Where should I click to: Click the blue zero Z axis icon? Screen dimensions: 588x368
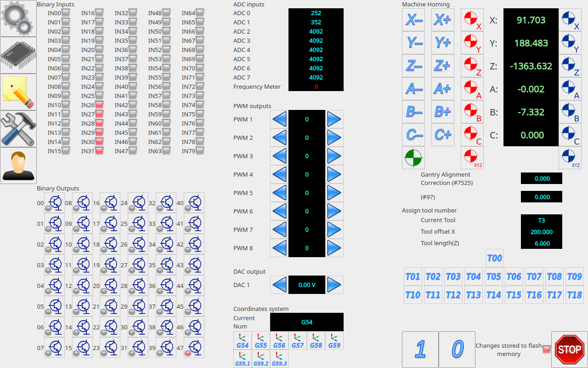[570, 66]
